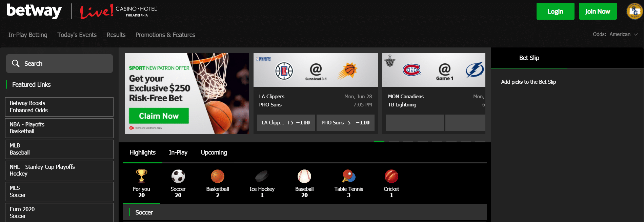644x222 pixels.
Task: Select the third carousel page indicator
Action: pyautogui.click(x=408, y=141)
